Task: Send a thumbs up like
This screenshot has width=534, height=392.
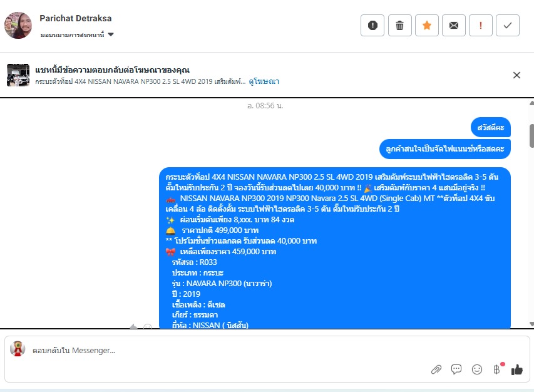Action: pos(517,369)
